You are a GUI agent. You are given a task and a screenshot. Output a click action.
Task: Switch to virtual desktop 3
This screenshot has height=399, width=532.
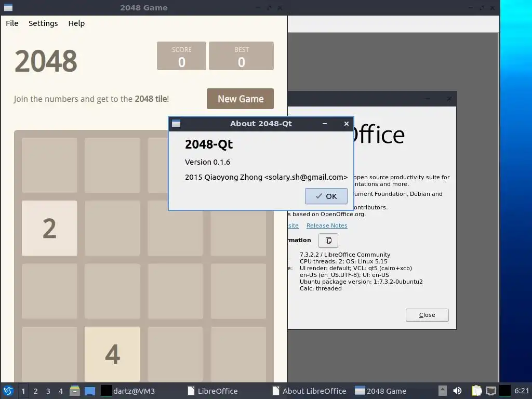(x=48, y=391)
